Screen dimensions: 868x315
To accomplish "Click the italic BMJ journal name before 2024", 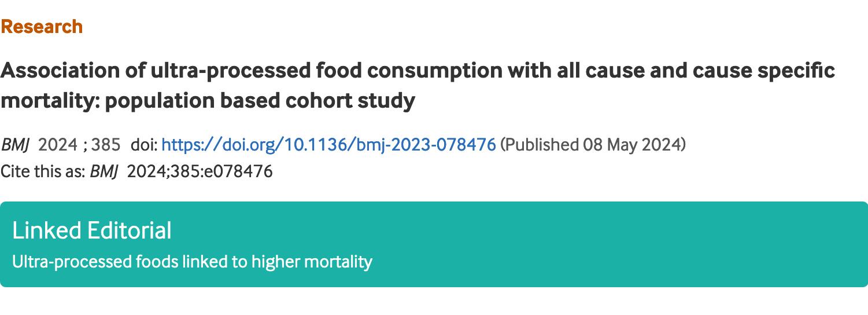I will (15, 144).
